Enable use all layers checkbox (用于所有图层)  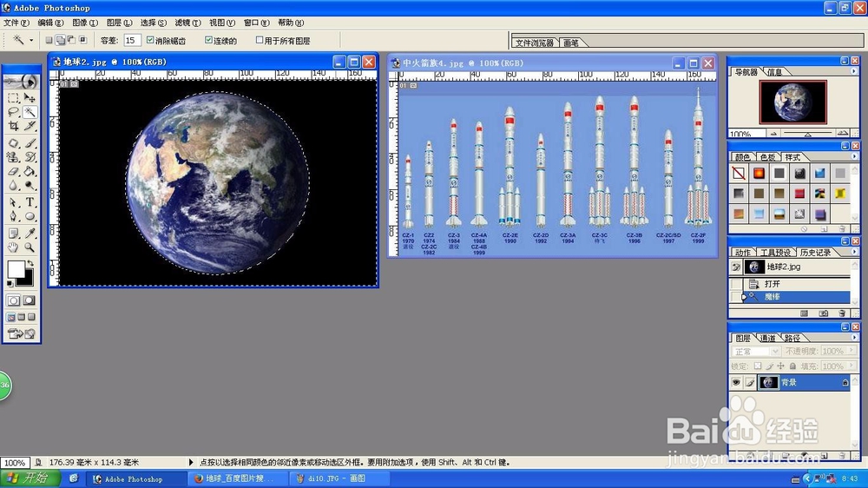tap(259, 40)
